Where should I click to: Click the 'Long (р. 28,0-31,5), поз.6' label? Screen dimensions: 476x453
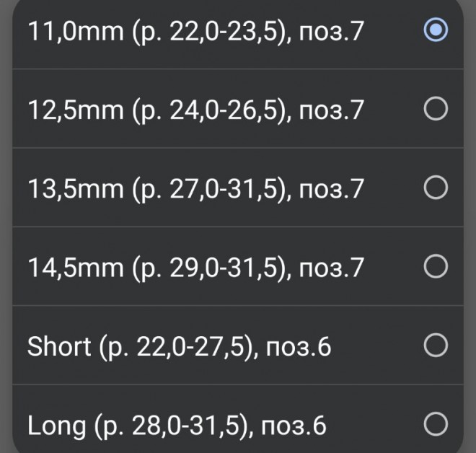[x=177, y=426]
